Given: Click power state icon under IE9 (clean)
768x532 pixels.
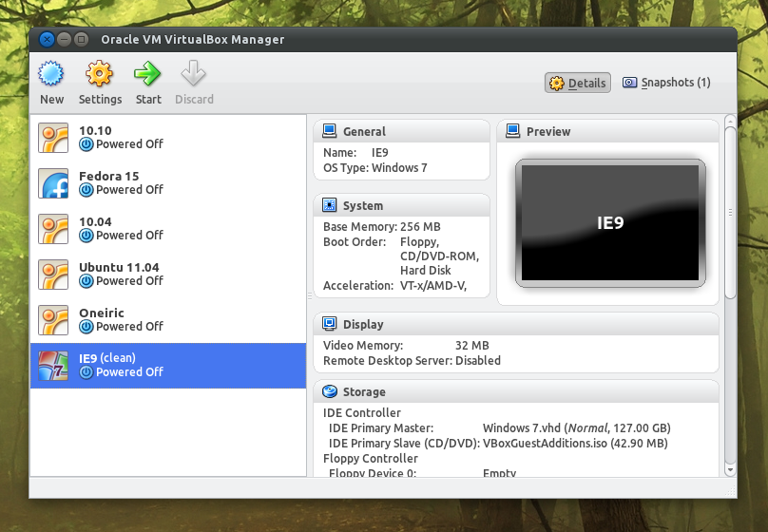Looking at the screenshot, I should click(86, 372).
